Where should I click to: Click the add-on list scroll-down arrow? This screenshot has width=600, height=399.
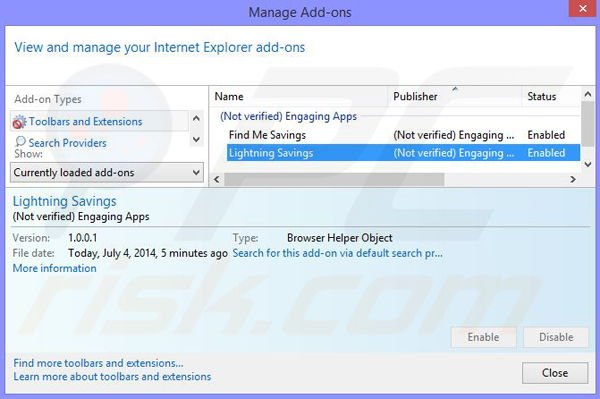click(588, 164)
